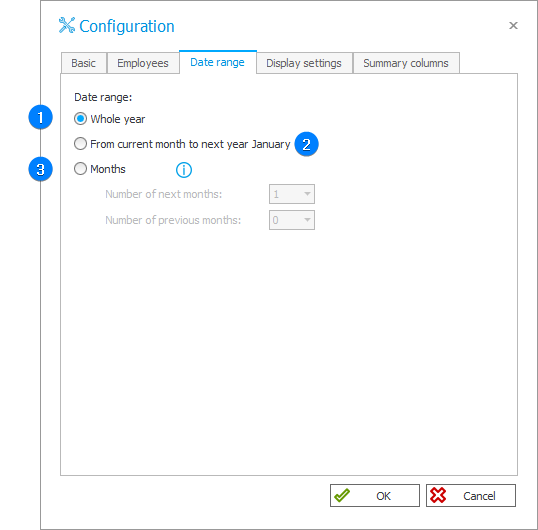Click the red X icon on Cancel

tap(438, 495)
